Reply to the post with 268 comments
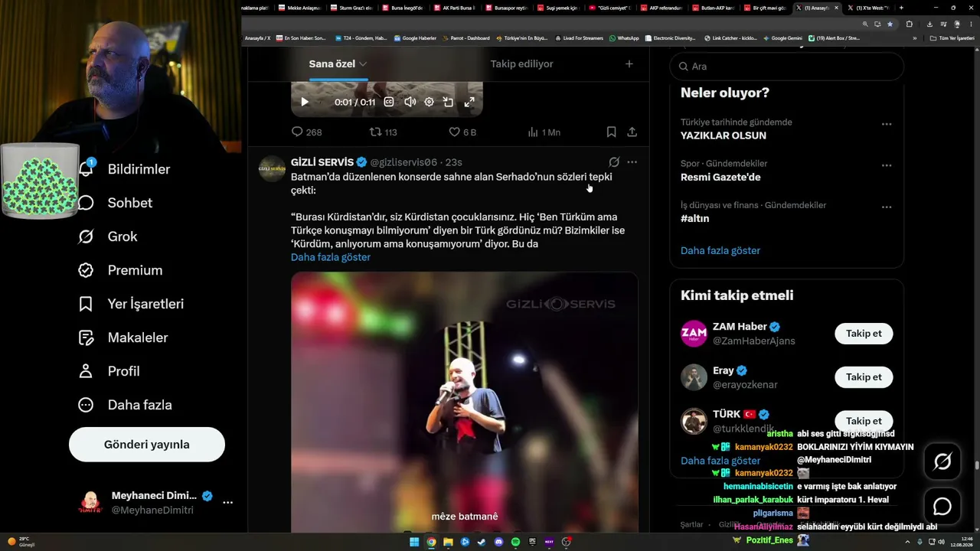Image resolution: width=980 pixels, height=551 pixels. click(x=306, y=132)
